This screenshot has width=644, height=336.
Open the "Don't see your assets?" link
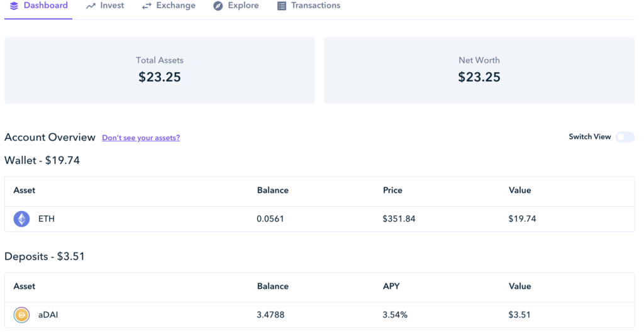coord(141,138)
